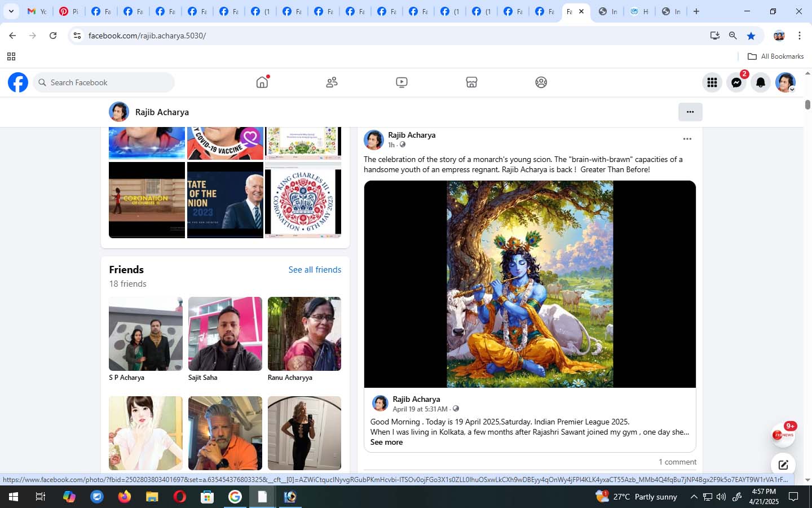
Task: Open the Groups/profile circle nav icon
Action: [x=541, y=82]
